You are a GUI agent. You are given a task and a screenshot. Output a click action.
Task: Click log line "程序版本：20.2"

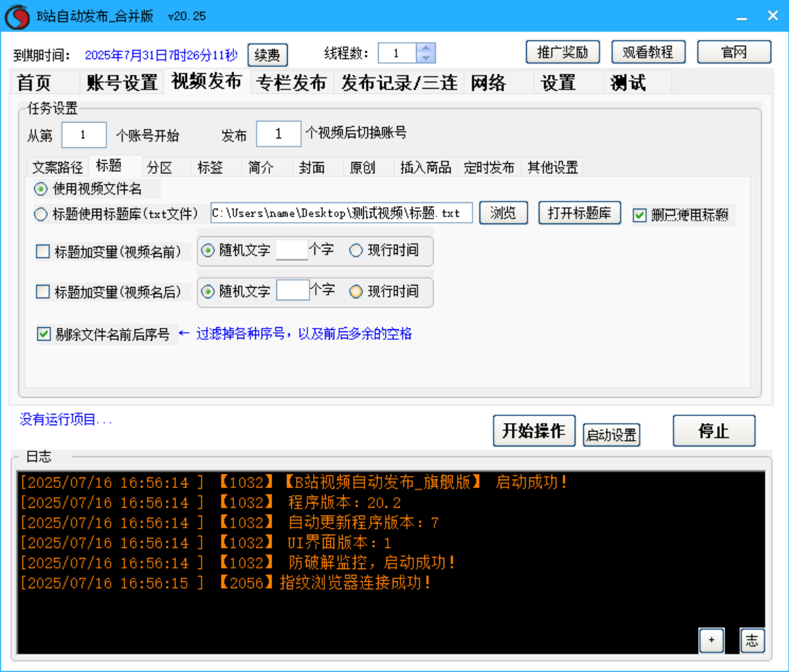tap(345, 502)
